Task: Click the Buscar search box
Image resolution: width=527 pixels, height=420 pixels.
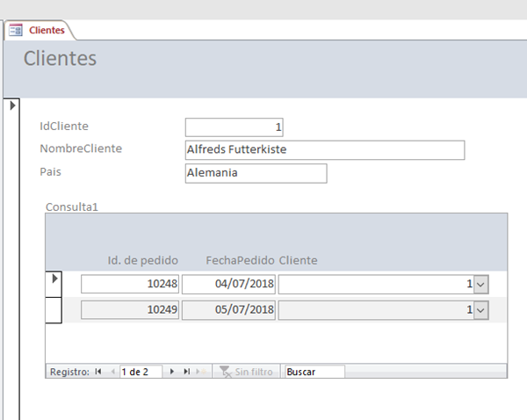Action: click(314, 372)
